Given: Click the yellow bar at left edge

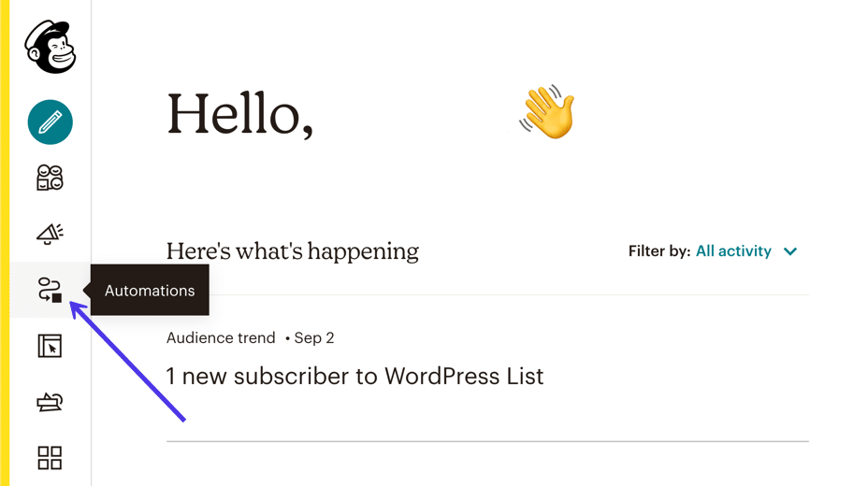Looking at the screenshot, I should (5, 243).
